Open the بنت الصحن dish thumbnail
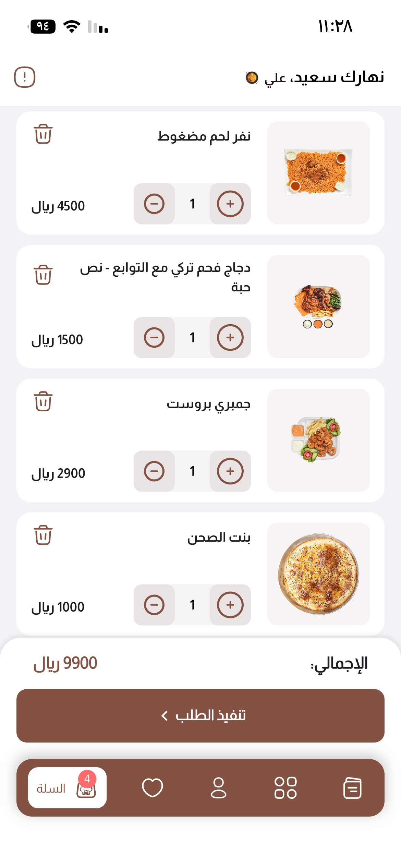The width and height of the screenshot is (401, 868). click(x=318, y=574)
